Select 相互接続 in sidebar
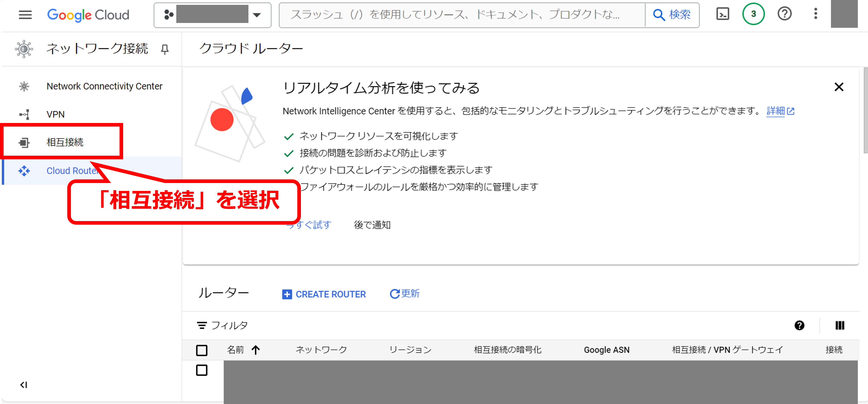The height and width of the screenshot is (404, 868). point(65,142)
